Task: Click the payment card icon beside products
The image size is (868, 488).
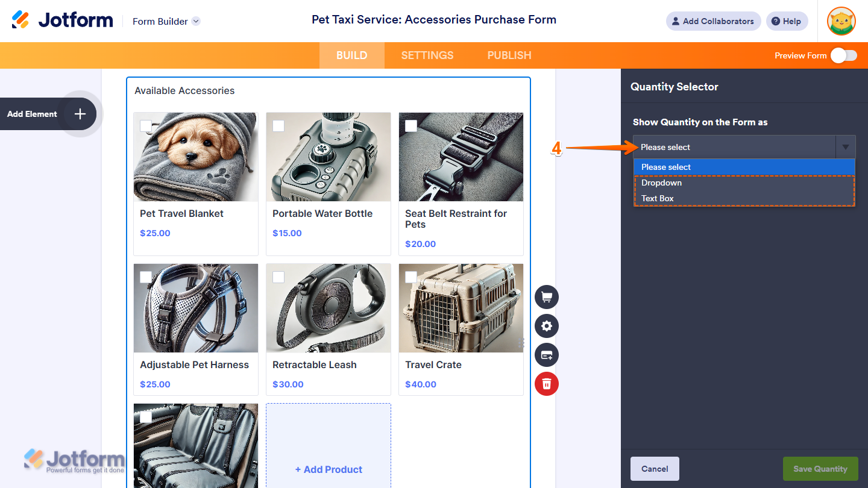Action: coord(547,355)
